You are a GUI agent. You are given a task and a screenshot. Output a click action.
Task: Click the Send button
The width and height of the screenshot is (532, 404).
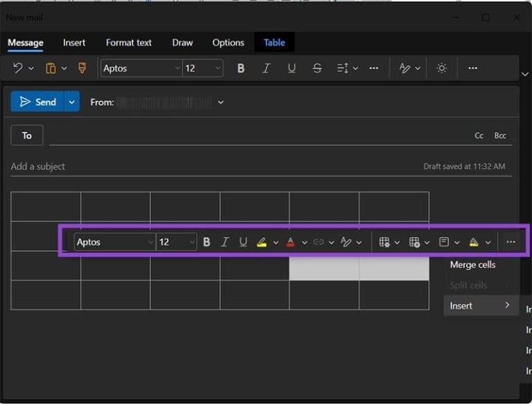pos(38,102)
